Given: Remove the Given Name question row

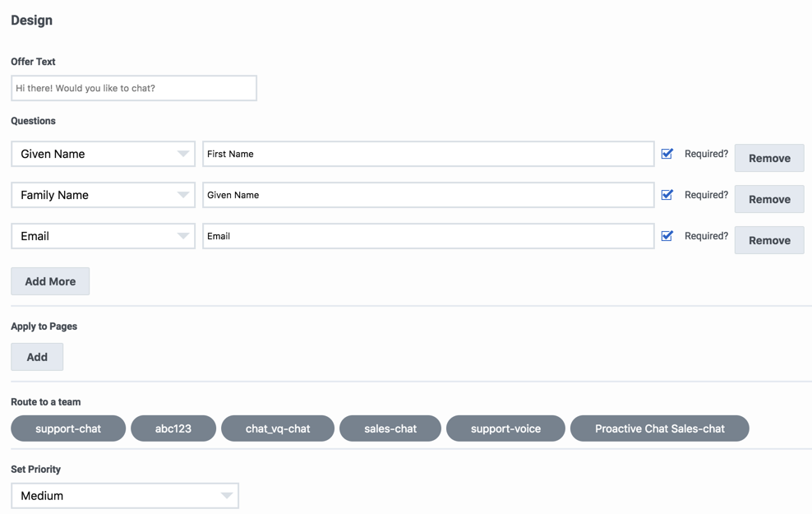Looking at the screenshot, I should pos(769,158).
